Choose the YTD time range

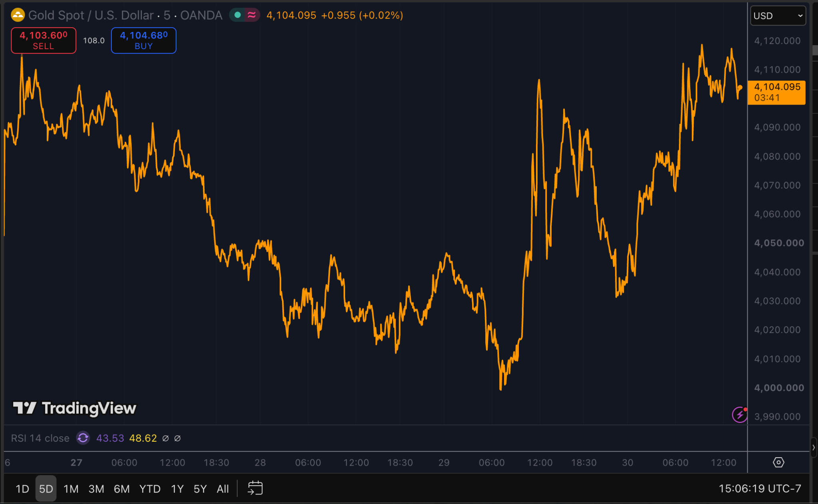point(150,489)
